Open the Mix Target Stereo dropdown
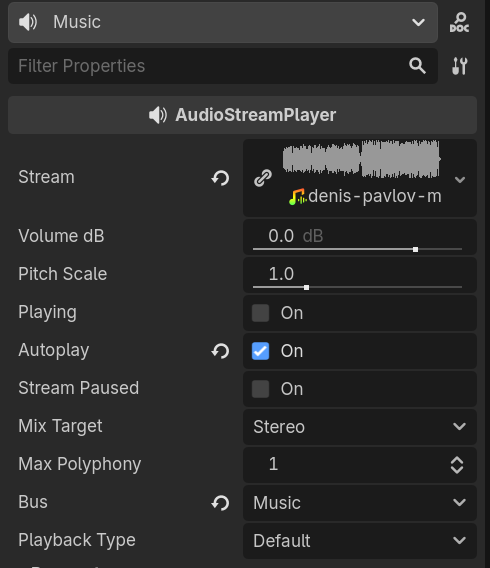490x568 pixels. 360,427
